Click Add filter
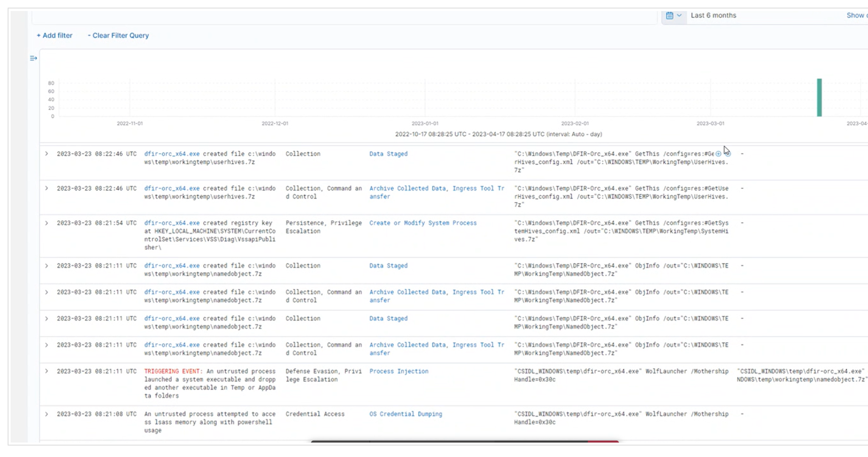 tap(54, 36)
